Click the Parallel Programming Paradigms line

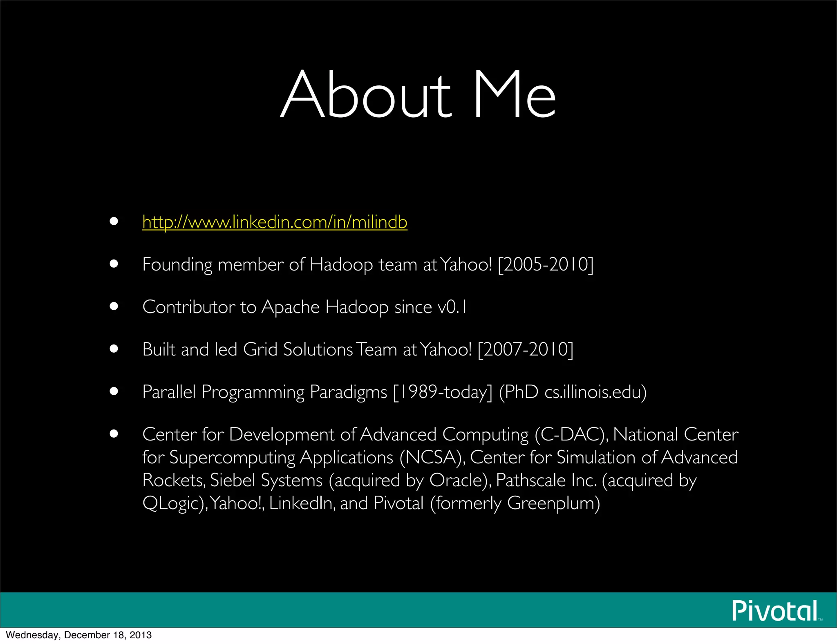pos(265,392)
